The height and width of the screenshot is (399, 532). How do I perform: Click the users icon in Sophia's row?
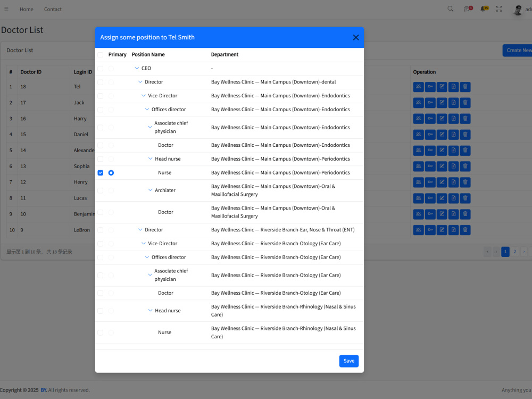(418, 166)
